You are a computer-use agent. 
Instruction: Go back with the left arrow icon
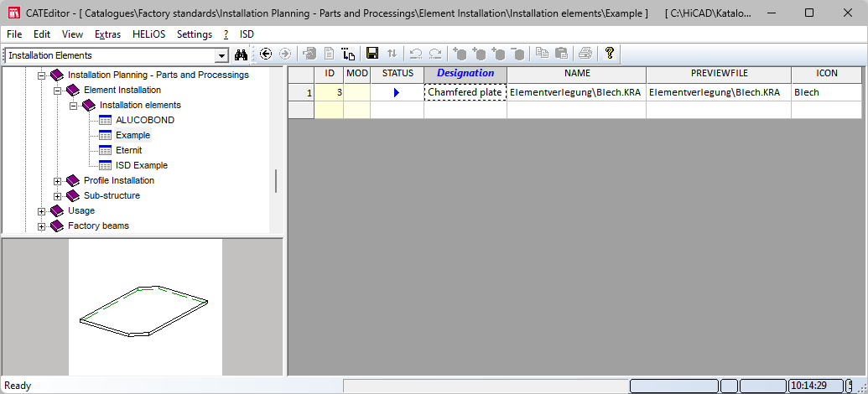tap(266, 54)
